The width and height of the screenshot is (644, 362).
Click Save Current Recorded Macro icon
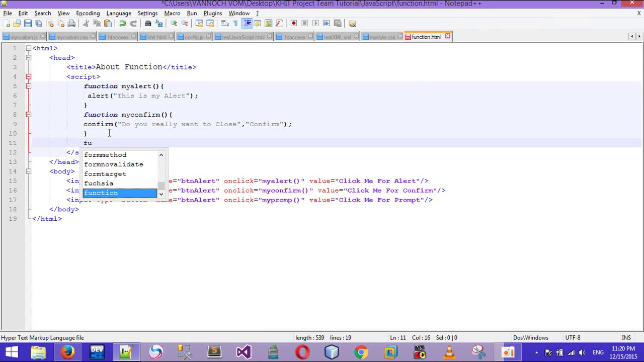tap(338, 23)
